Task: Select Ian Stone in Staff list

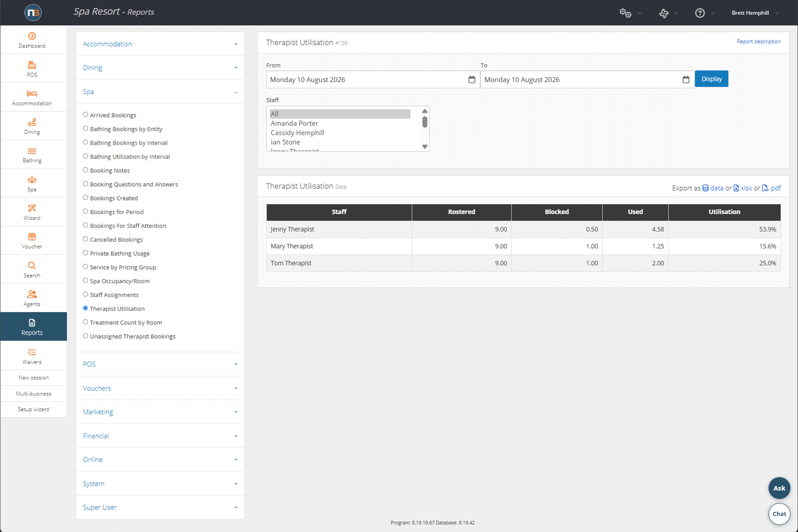Action: tap(340, 142)
